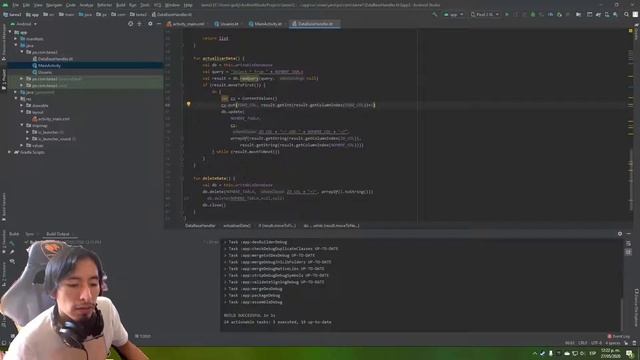Click the yellow inspection indicator in editor corner
The width and height of the screenshot is (640, 360).
(631, 31)
